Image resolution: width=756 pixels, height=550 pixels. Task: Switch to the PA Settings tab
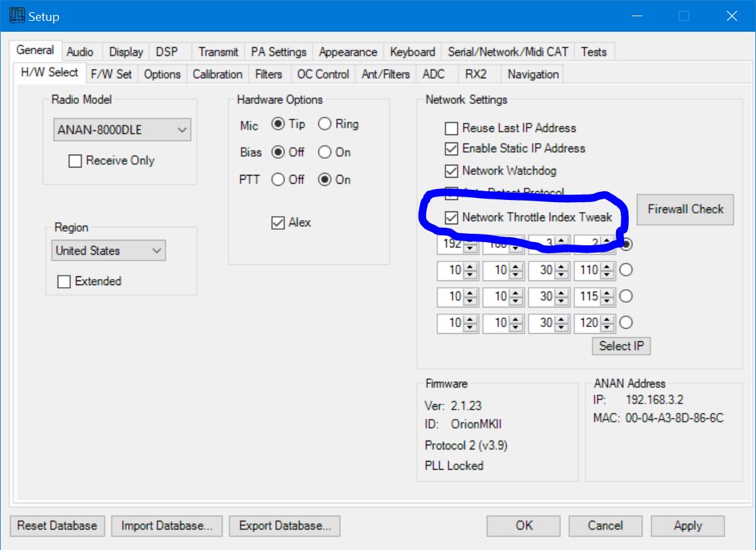click(279, 52)
